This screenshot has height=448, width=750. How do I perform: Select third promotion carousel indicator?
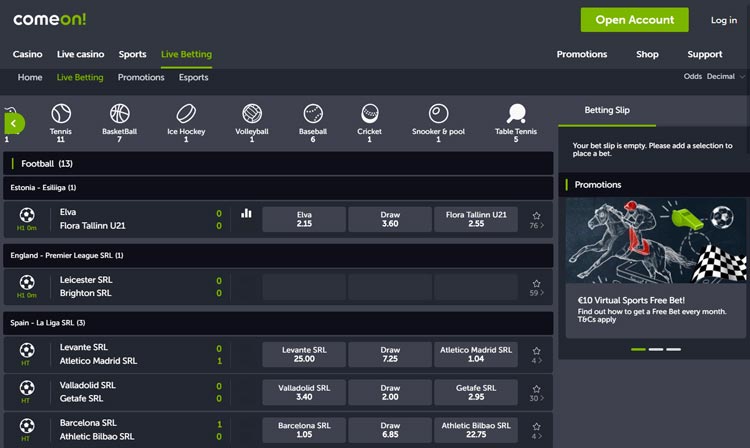(x=673, y=350)
